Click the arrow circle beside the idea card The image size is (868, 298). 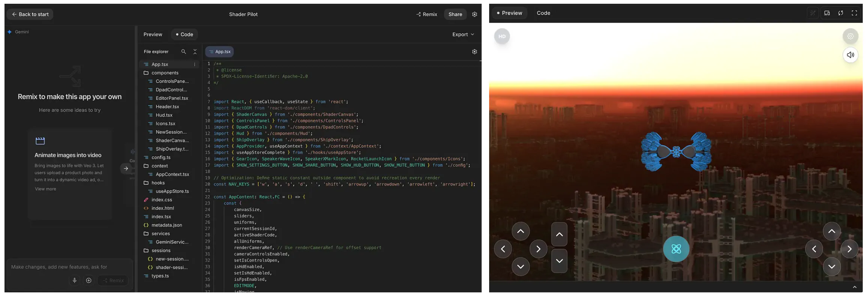[126, 169]
